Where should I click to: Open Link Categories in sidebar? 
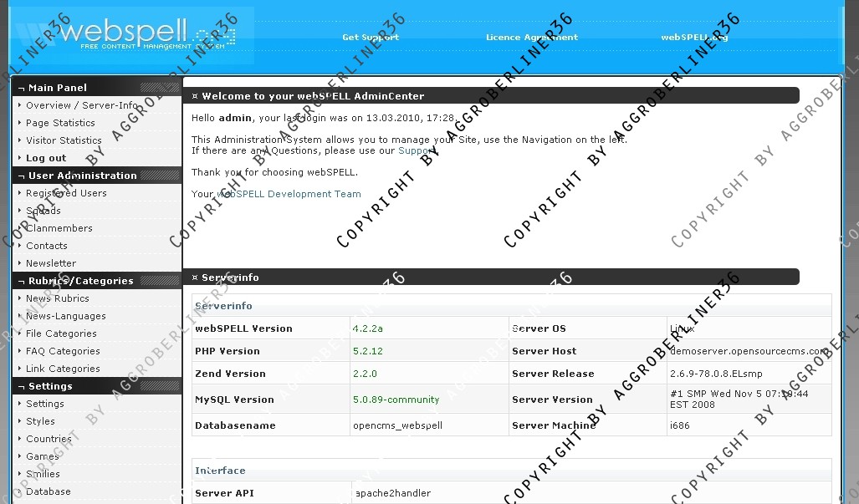(x=63, y=369)
